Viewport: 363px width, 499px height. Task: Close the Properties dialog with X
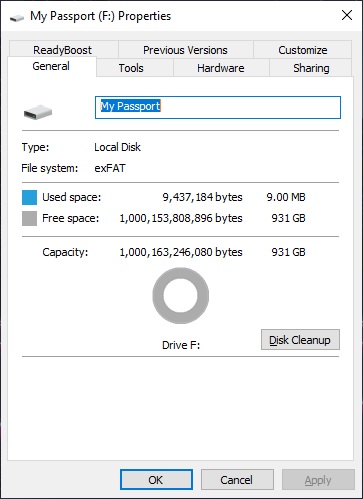click(x=347, y=15)
